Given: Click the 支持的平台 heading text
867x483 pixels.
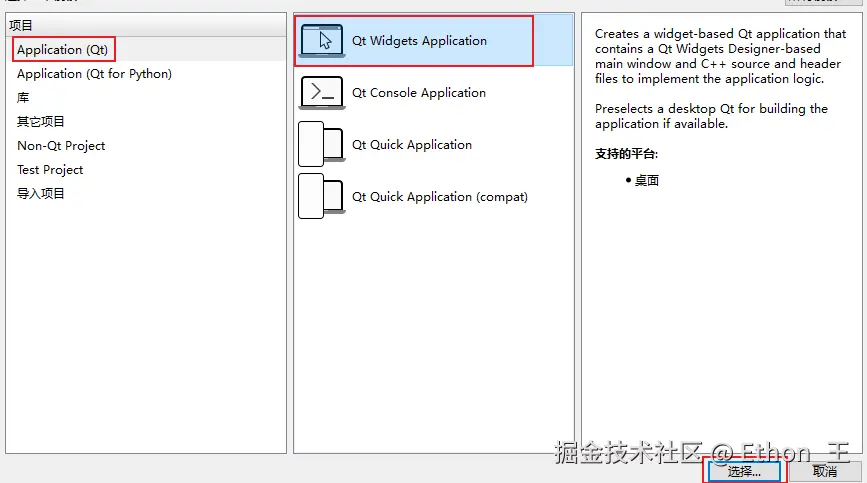Looking at the screenshot, I should pyautogui.click(x=626, y=154).
